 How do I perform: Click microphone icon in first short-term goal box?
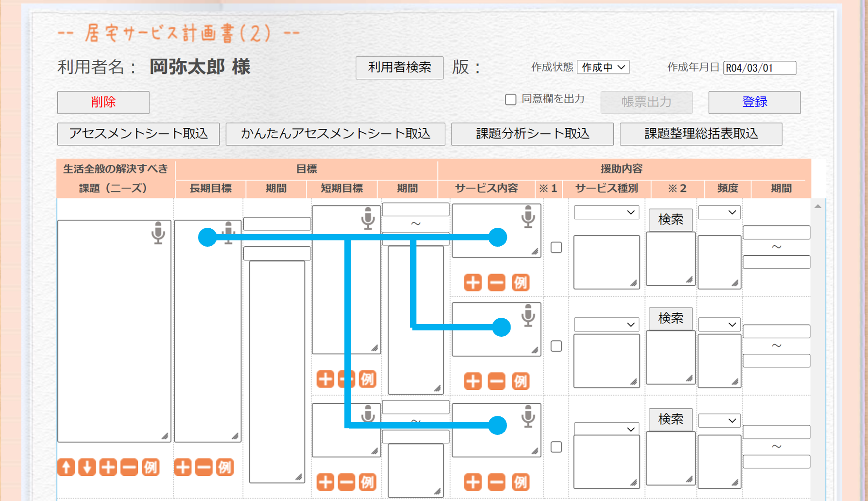368,218
